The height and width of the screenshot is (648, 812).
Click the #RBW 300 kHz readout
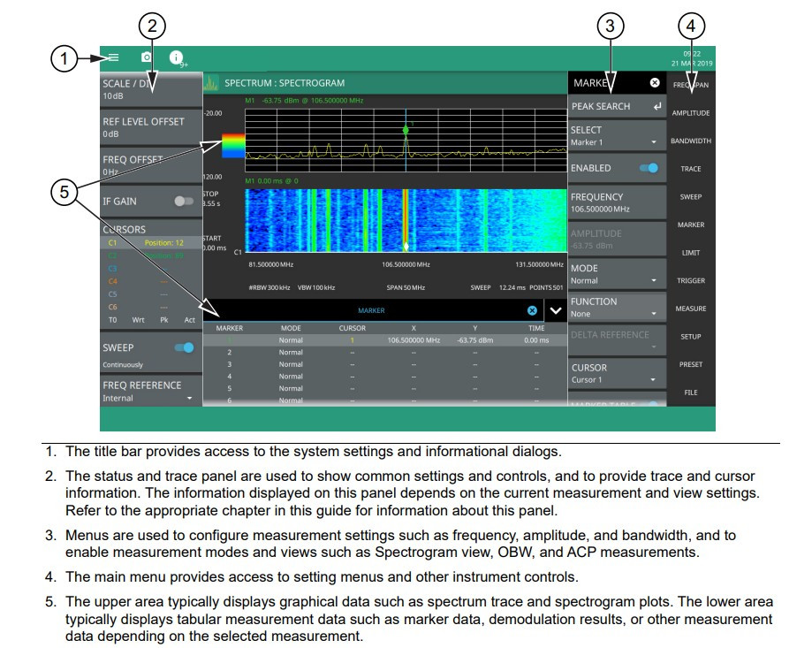[x=269, y=287]
